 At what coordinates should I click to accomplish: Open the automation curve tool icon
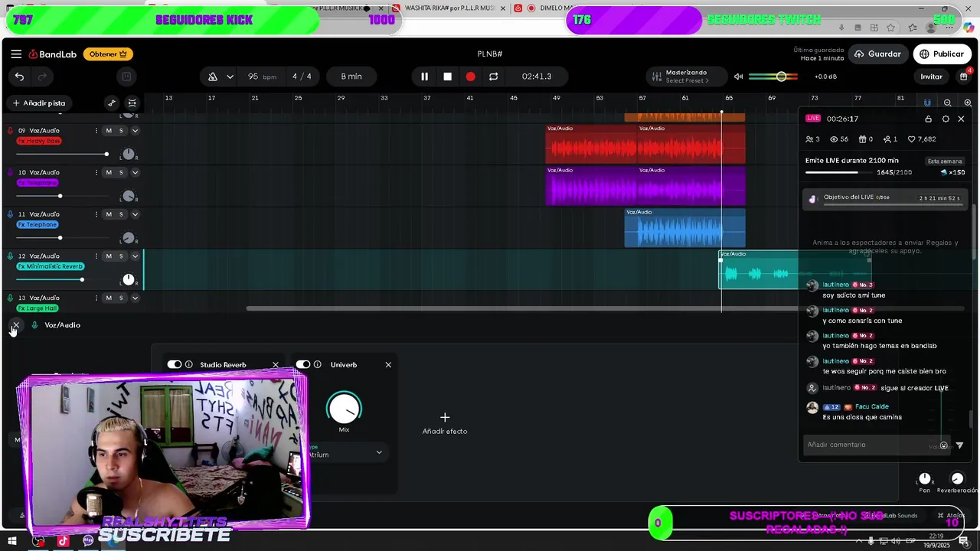[x=111, y=103]
